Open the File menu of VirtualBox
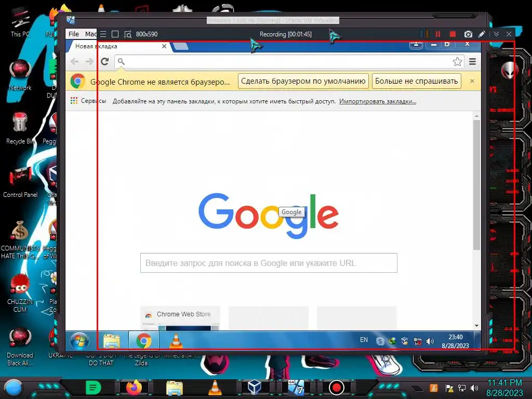This screenshot has height=399, width=532. coord(74,34)
